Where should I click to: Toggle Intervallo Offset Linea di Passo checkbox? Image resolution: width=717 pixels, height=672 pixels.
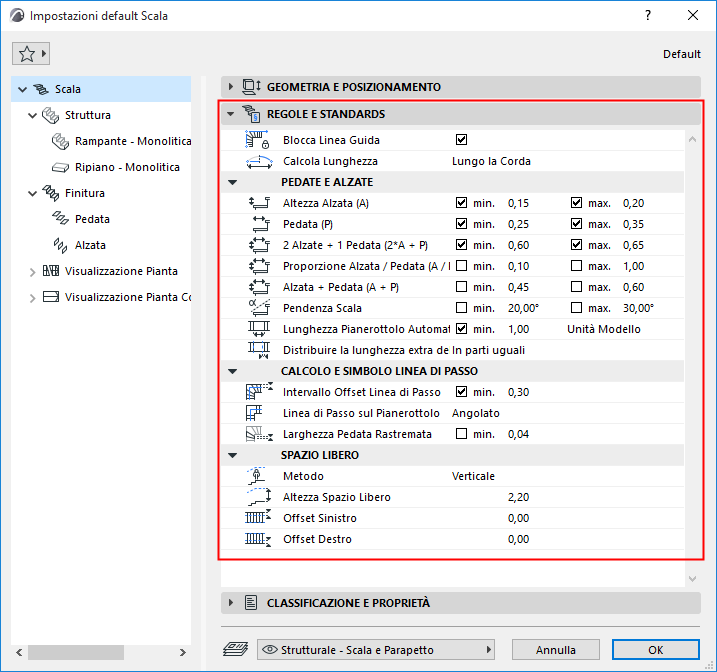pyautogui.click(x=461, y=392)
